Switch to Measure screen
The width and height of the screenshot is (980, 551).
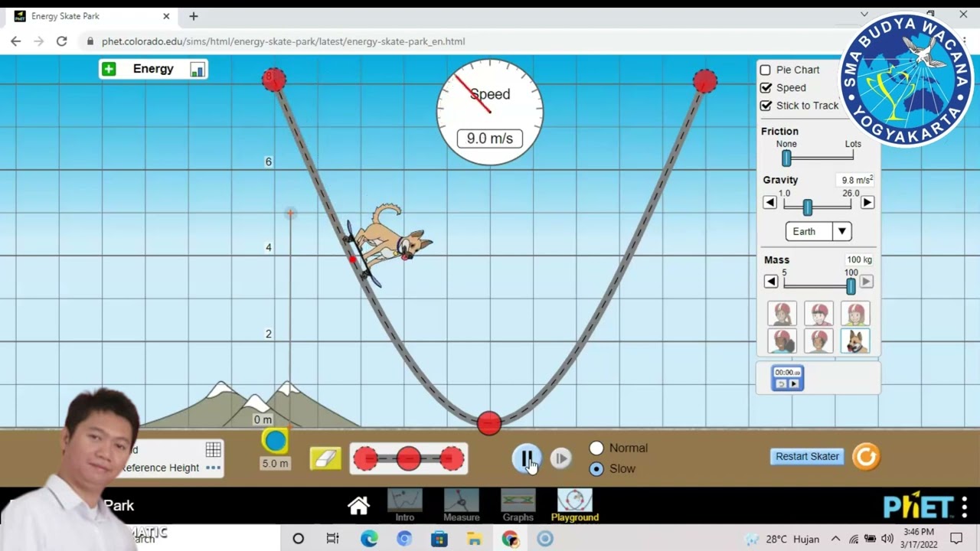[x=461, y=506]
